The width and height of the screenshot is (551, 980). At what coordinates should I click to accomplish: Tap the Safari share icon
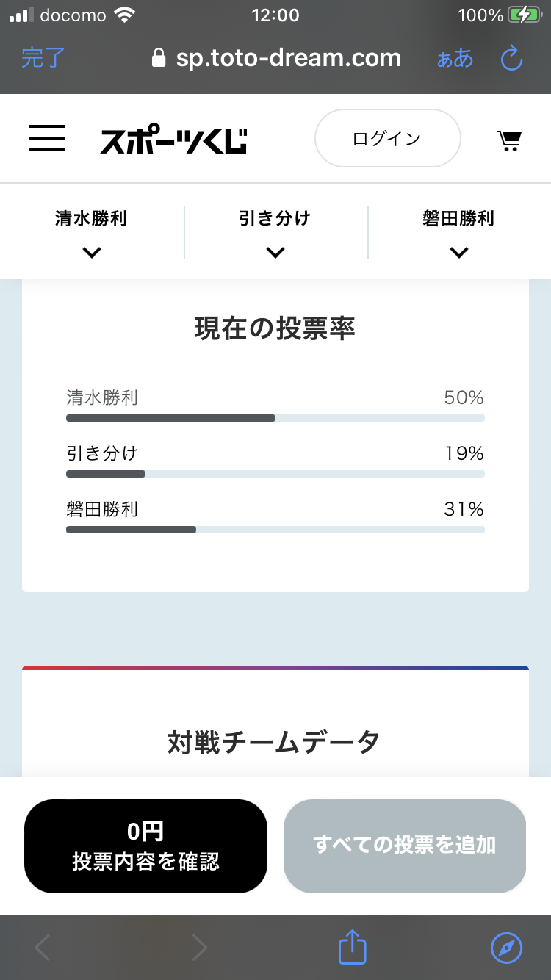[x=352, y=948]
